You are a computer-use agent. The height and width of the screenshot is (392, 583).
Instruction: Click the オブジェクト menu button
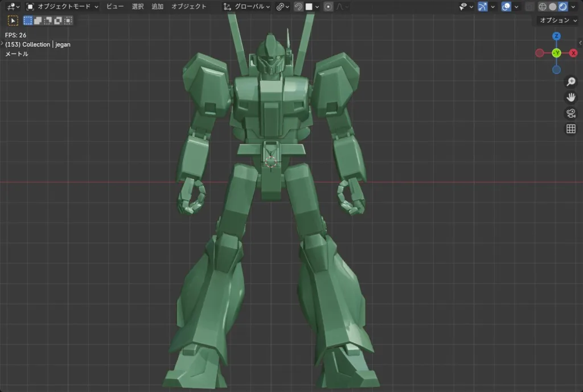(189, 7)
